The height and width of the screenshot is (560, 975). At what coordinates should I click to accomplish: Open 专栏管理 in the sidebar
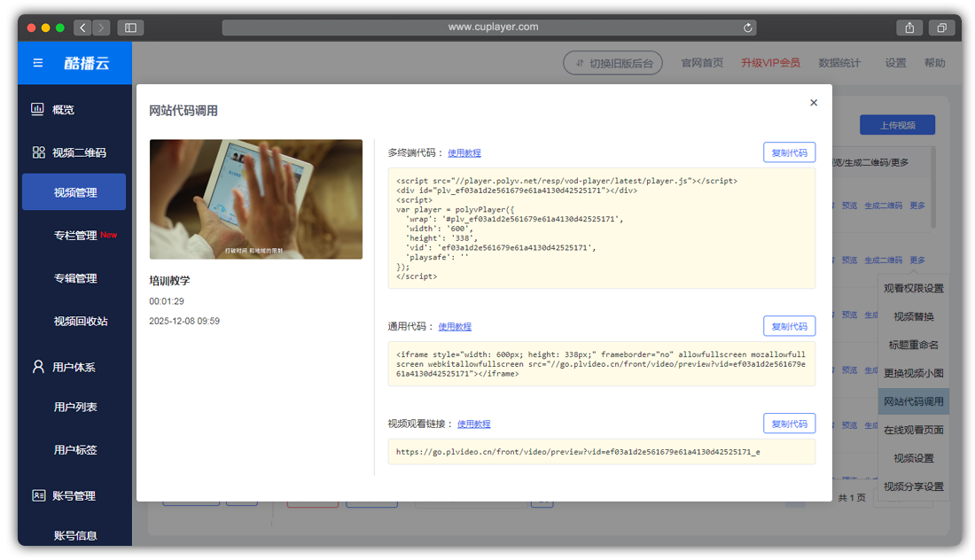pyautogui.click(x=74, y=235)
